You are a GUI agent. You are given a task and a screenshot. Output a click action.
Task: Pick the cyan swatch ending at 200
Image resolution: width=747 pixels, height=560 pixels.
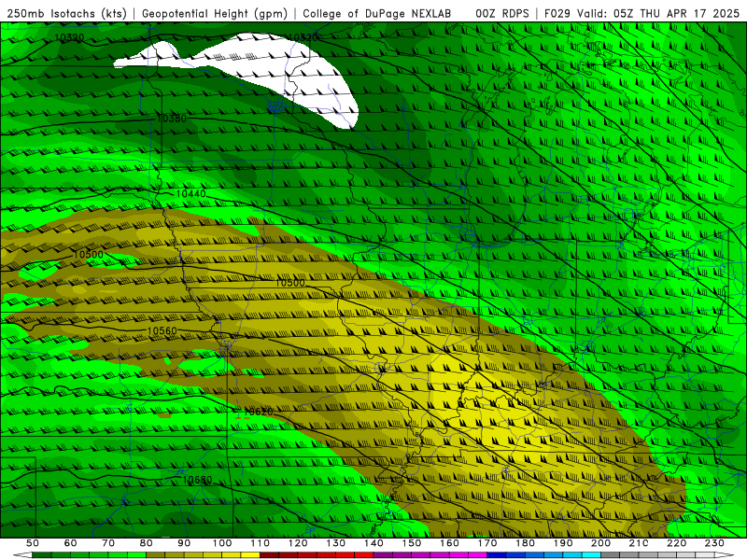pyautogui.click(x=591, y=554)
